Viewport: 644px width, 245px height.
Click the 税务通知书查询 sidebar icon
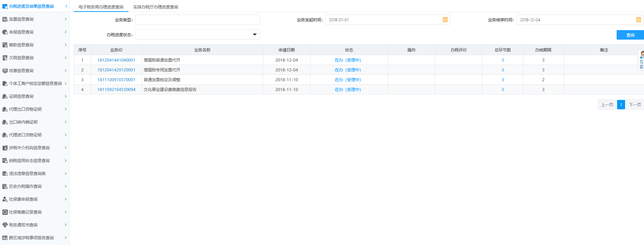5,225
